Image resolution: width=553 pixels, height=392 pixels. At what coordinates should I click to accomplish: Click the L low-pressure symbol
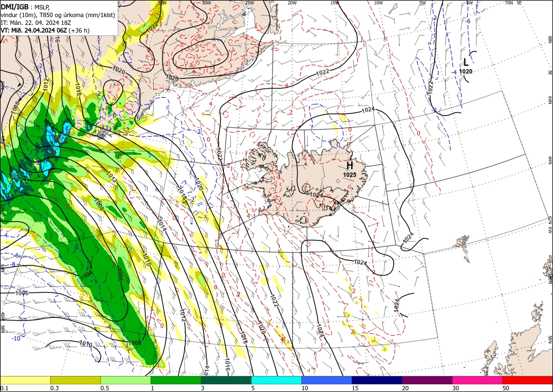click(x=466, y=62)
